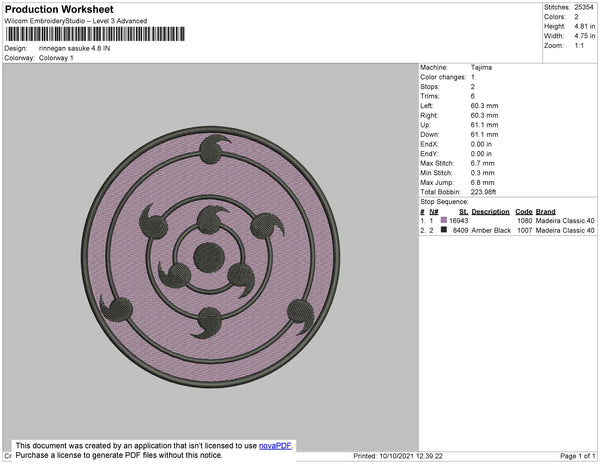Click thread code '1080'

point(525,221)
